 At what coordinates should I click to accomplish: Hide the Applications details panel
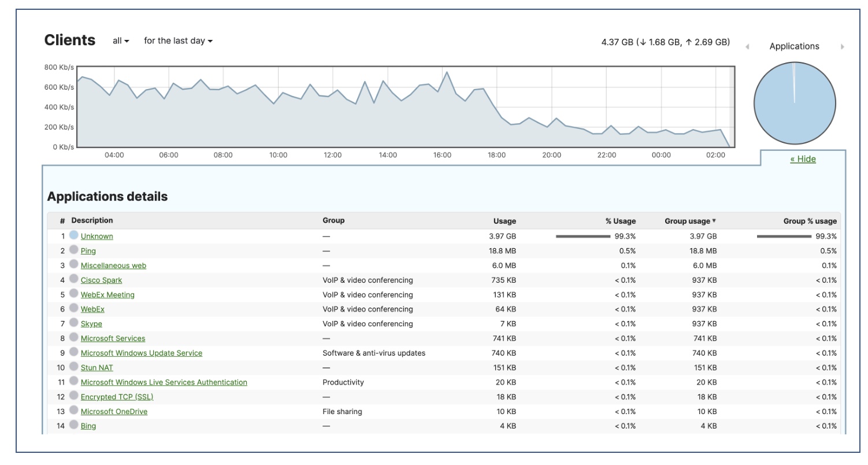[x=803, y=160]
